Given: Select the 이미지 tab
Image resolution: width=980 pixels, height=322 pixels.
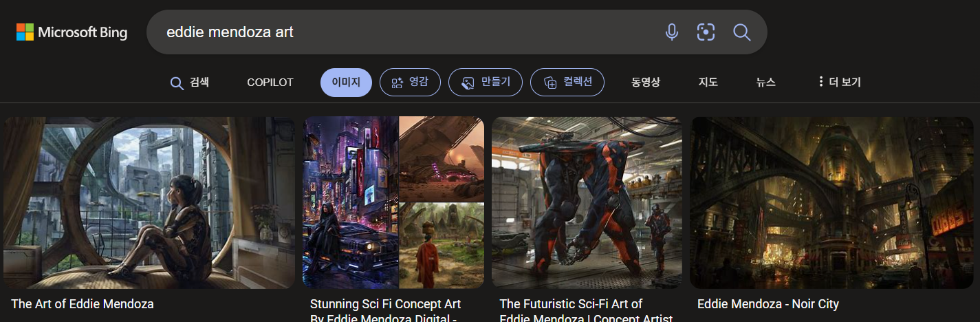Looking at the screenshot, I should pyautogui.click(x=346, y=83).
